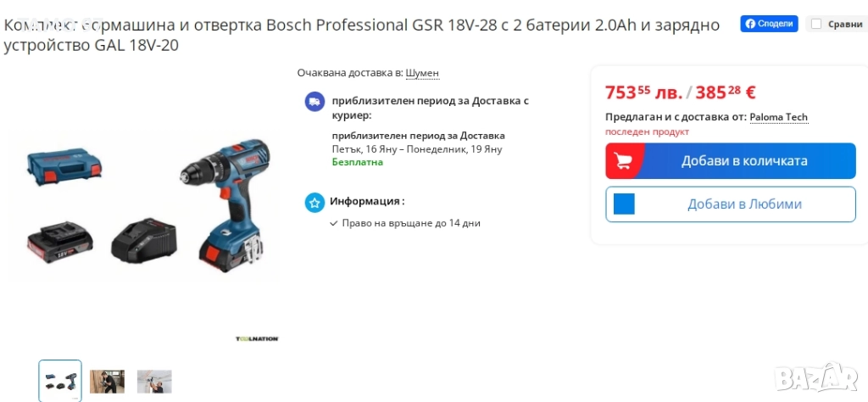Click the Bazar logo watermark
The height and width of the screenshot is (402, 868).
pos(816,378)
